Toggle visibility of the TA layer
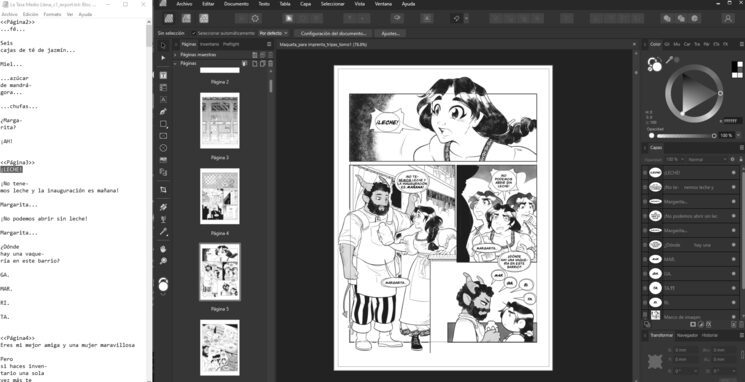The image size is (745, 382). [x=734, y=288]
